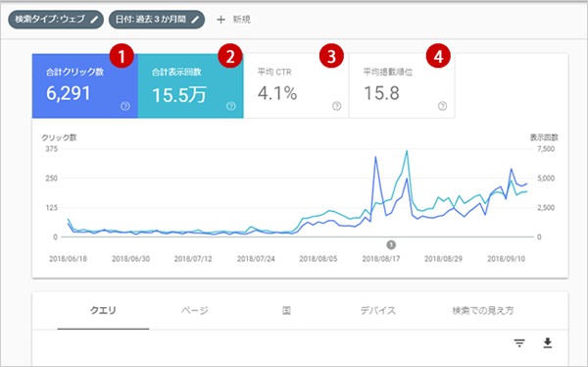588x367 pixels.
Task: Click the plus icon next to 新規
Action: tap(220, 20)
